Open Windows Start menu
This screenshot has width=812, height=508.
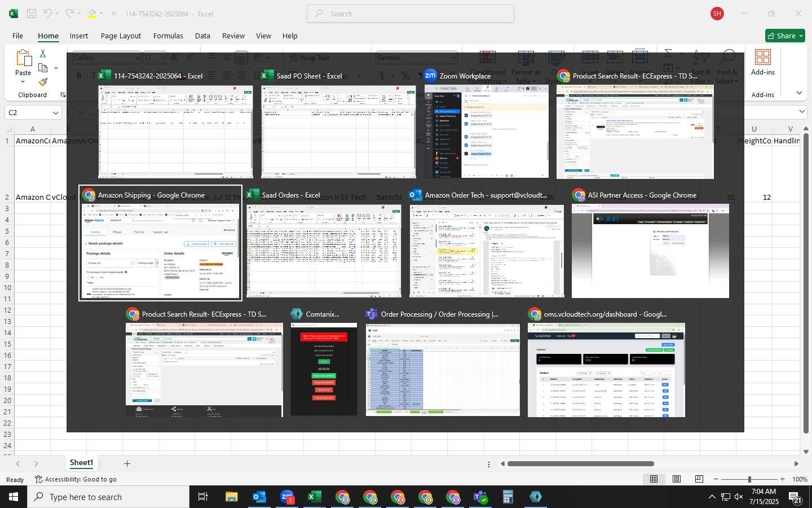click(14, 497)
